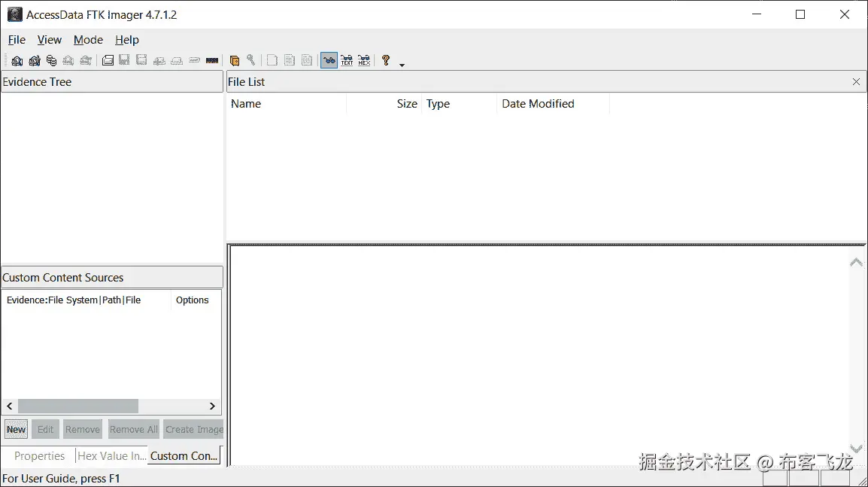
Task: Click the greyed Export File Hash List icon
Action: click(x=290, y=60)
